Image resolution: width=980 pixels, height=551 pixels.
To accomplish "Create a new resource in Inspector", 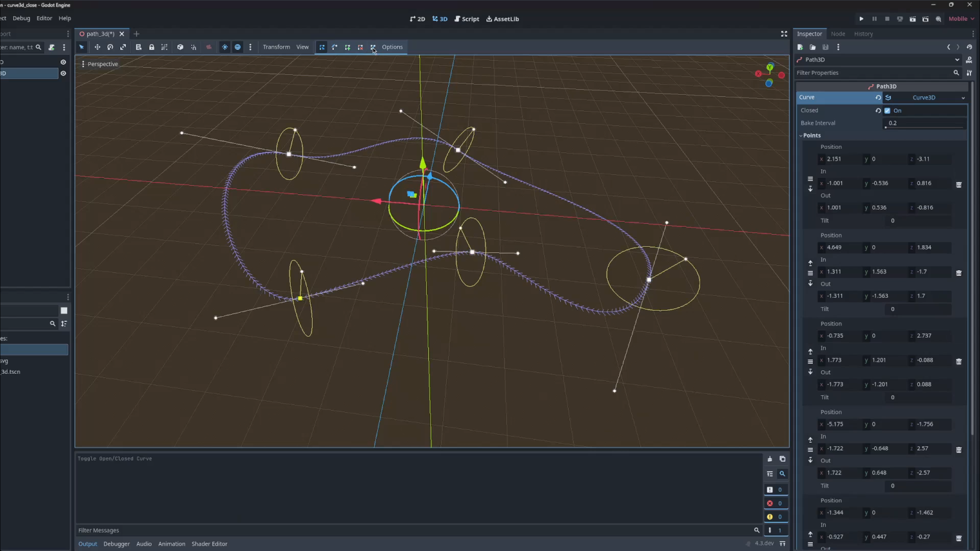I will pyautogui.click(x=800, y=47).
